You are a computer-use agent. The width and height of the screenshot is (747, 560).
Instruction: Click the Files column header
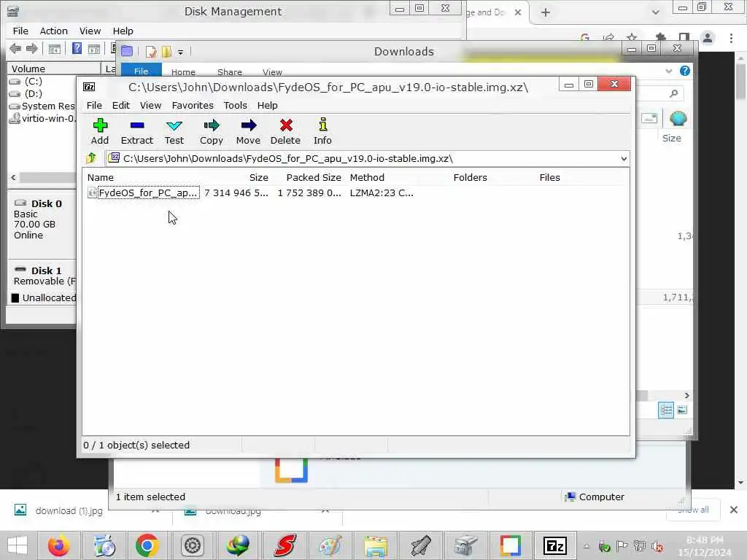point(550,178)
